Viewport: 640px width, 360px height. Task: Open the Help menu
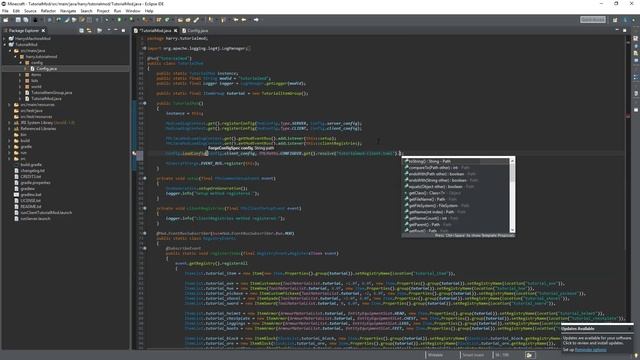pyautogui.click(x=149, y=11)
